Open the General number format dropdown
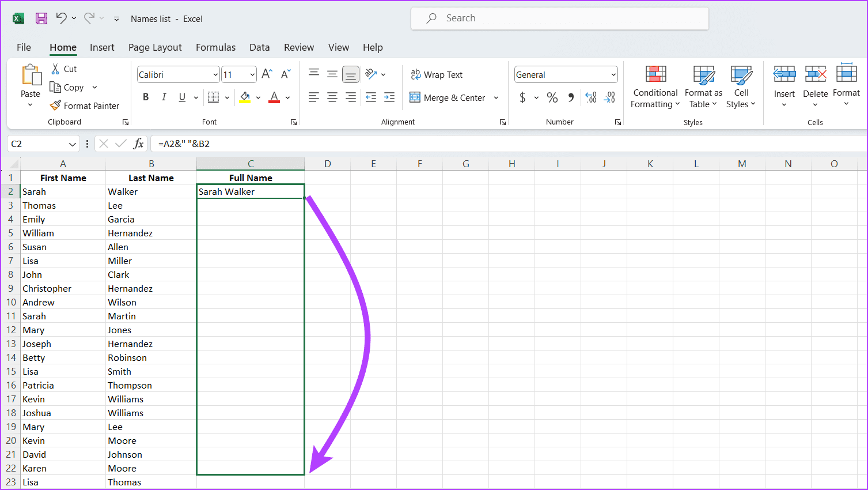This screenshot has width=868, height=490. tap(613, 74)
